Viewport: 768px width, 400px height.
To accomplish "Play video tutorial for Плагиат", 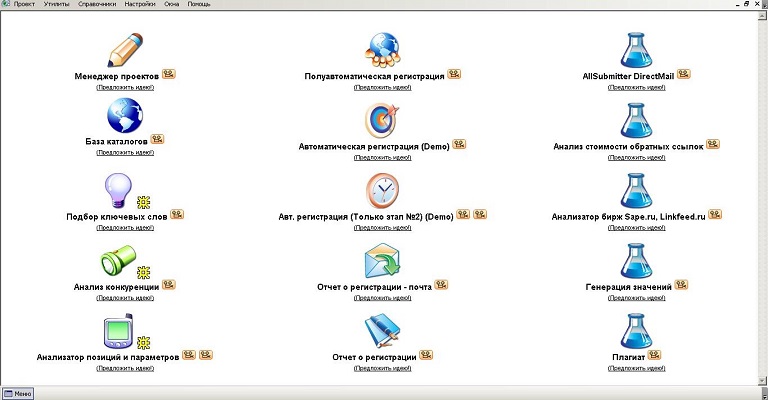I will tap(654, 355).
